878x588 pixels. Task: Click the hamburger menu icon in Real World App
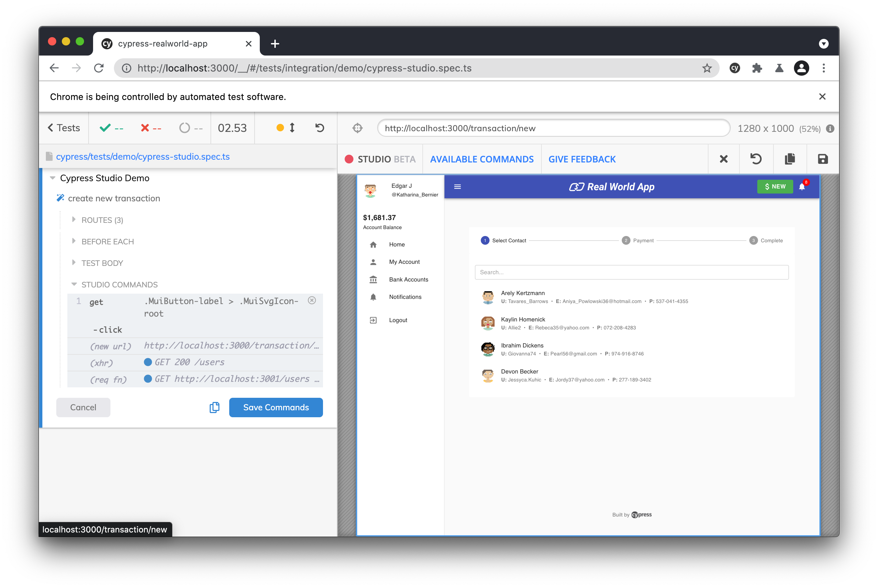457,187
